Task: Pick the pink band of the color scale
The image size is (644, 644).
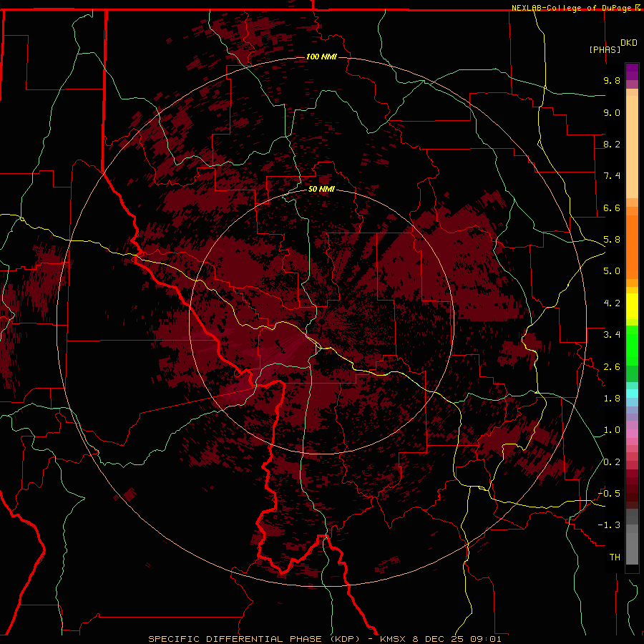Action: tap(632, 434)
